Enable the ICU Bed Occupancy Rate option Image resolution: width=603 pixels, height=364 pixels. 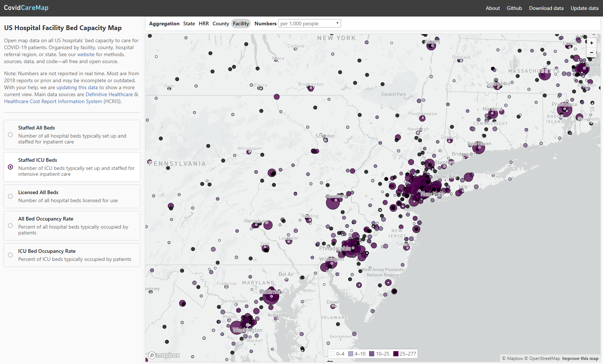pyautogui.click(x=10, y=255)
